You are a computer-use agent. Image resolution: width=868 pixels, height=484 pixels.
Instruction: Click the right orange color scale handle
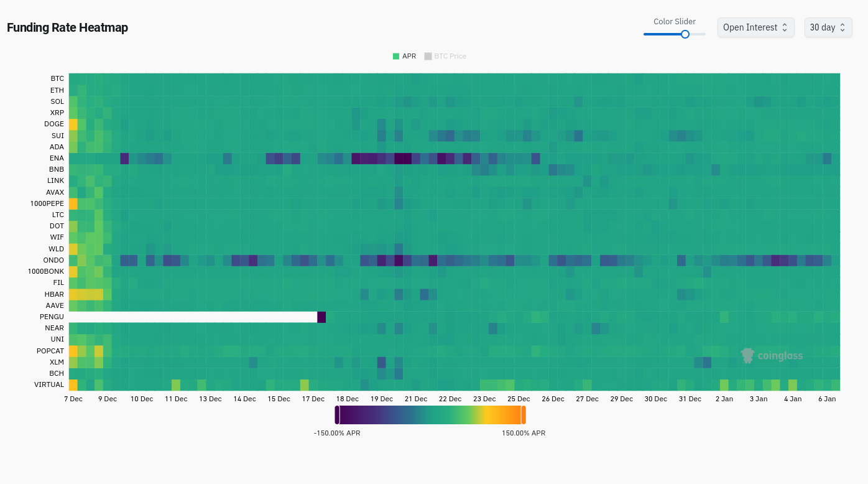pyautogui.click(x=524, y=415)
